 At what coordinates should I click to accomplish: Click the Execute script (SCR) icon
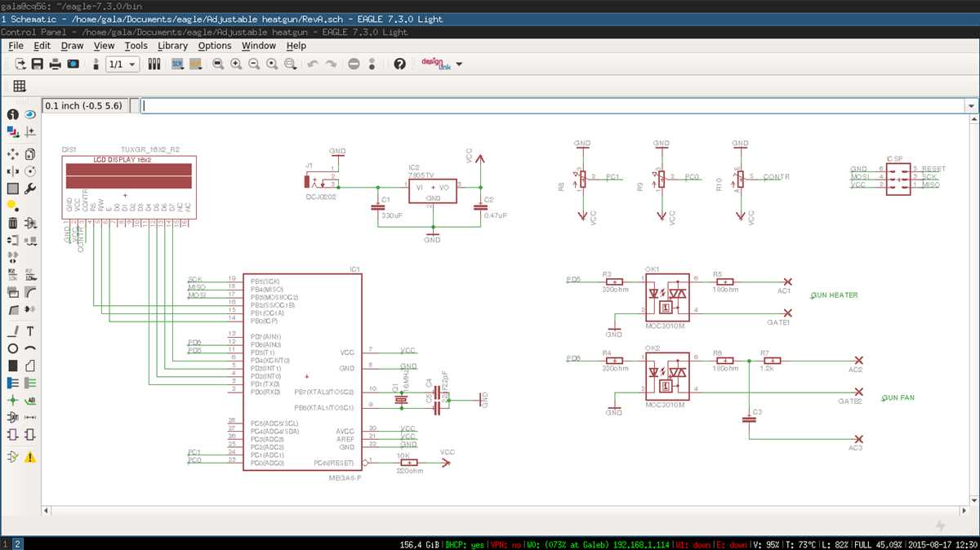[x=177, y=64]
